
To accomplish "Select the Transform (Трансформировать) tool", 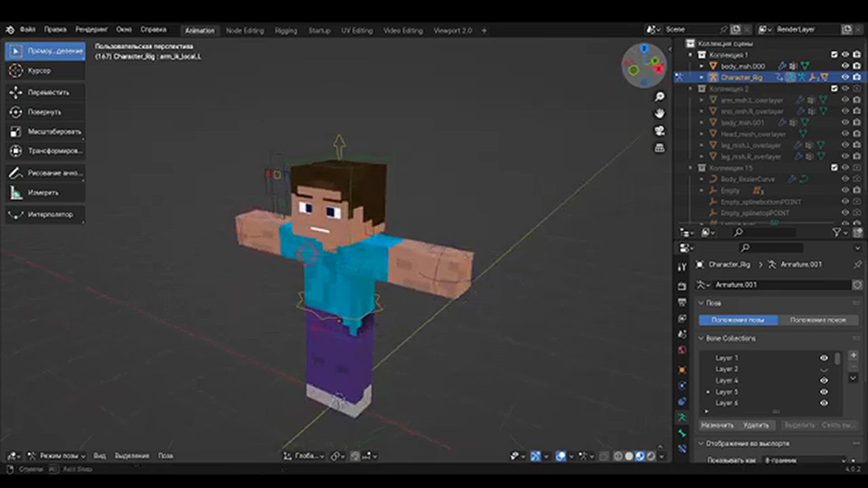I will 45,151.
